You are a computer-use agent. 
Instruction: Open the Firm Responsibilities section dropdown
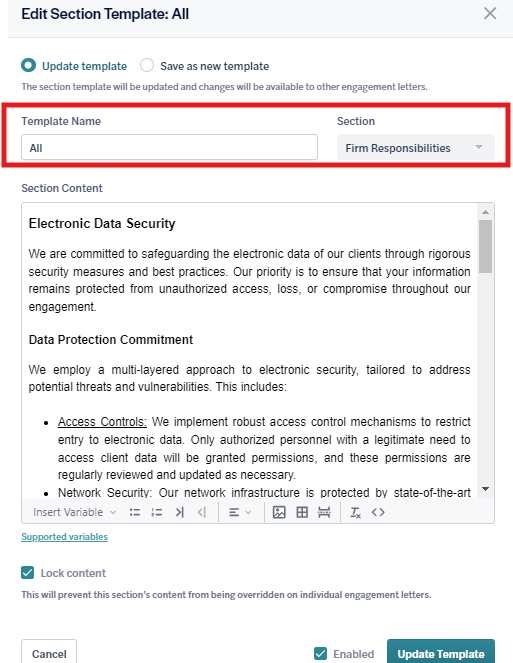click(415, 148)
